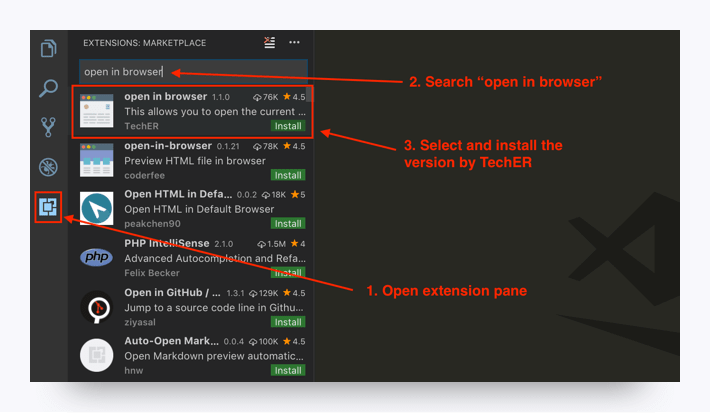Install PHP IntelliSense extension
Screen dimensions: 710x413
(x=288, y=273)
